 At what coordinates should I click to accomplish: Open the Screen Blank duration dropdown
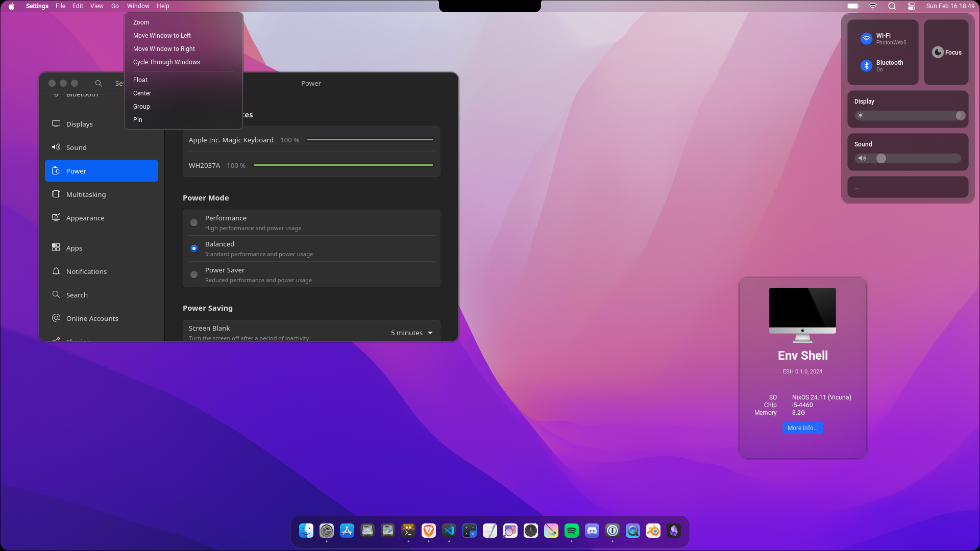[x=412, y=333]
